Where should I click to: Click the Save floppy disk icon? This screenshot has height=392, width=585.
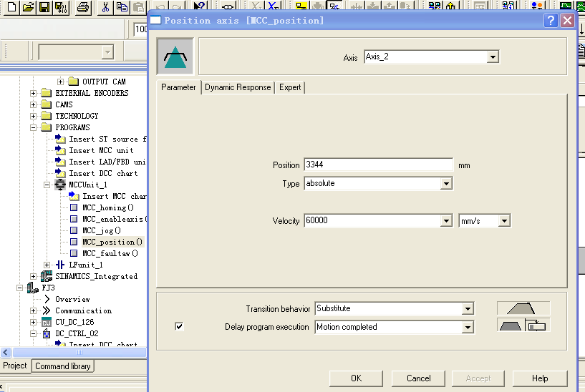[x=44, y=6]
